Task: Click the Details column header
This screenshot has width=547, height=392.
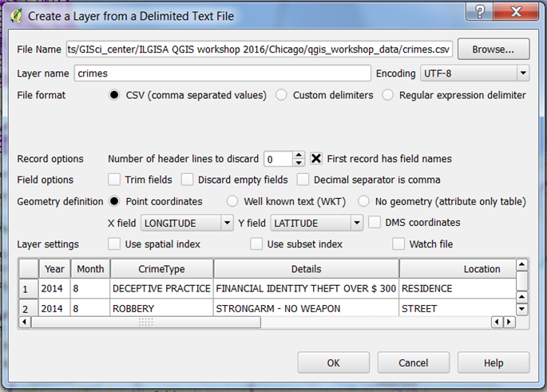Action: (x=307, y=269)
